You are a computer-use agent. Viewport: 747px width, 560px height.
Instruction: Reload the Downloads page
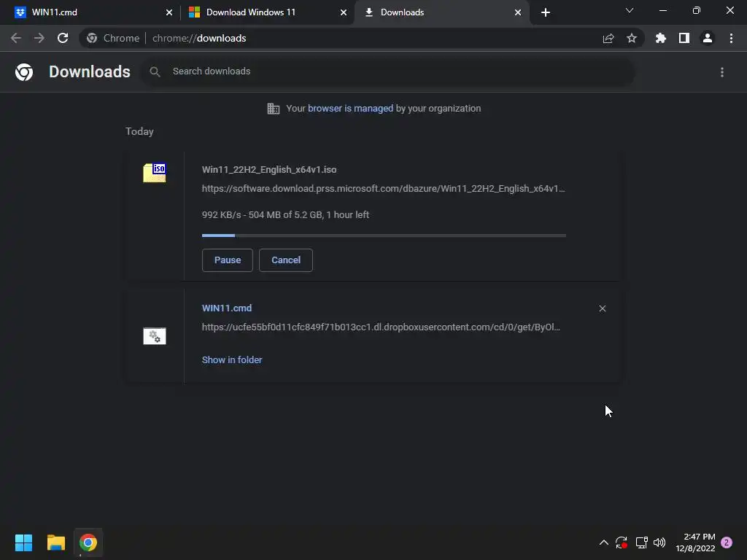click(x=63, y=38)
